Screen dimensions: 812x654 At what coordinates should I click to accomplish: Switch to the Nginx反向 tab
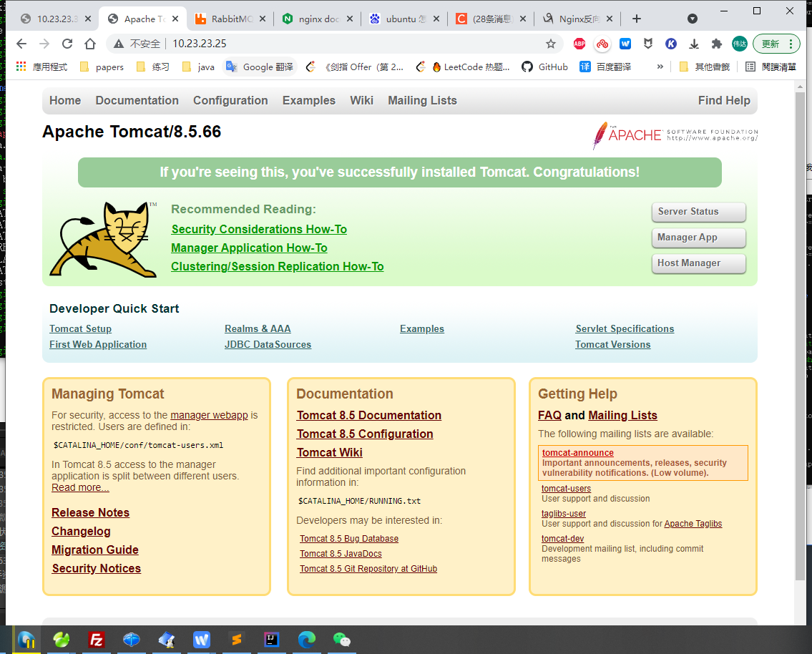[x=572, y=19]
